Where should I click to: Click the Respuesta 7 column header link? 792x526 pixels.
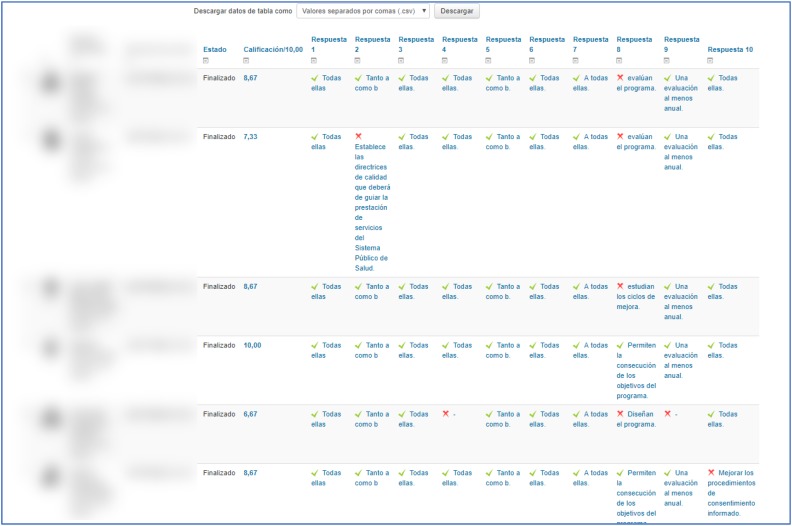click(x=589, y=44)
